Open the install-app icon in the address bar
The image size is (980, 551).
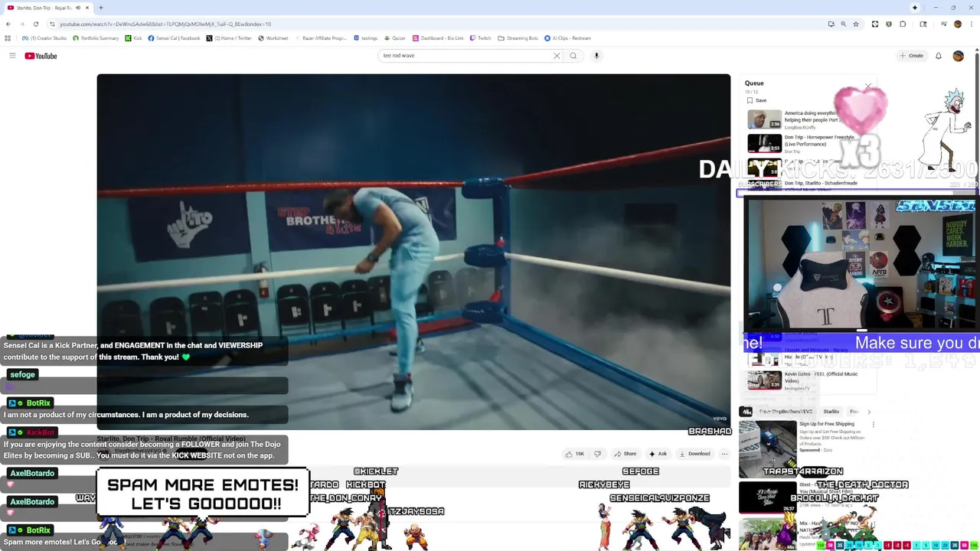coord(831,24)
